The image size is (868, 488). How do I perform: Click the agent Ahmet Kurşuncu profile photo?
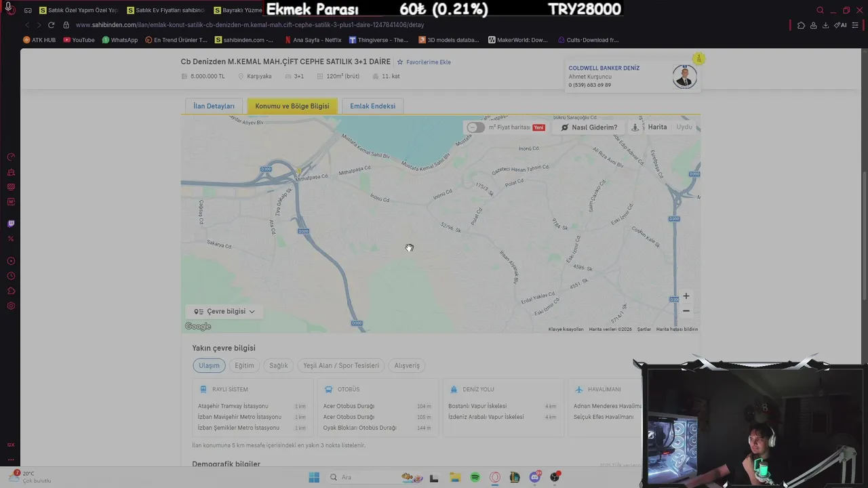point(684,77)
